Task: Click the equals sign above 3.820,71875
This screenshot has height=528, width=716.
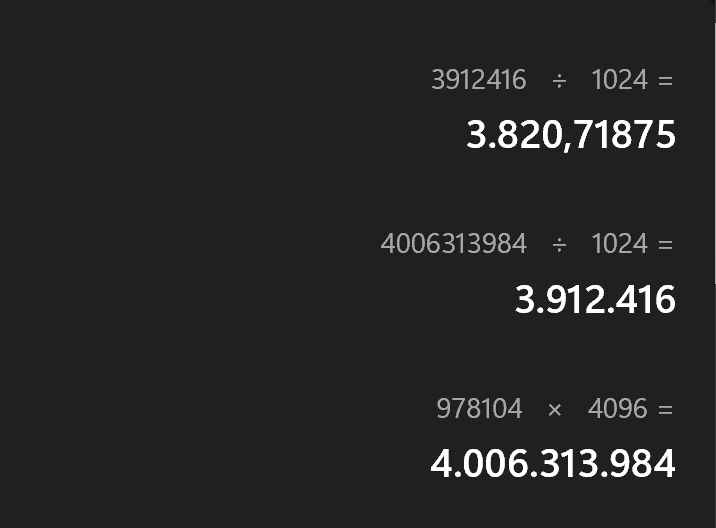Action: (665, 81)
